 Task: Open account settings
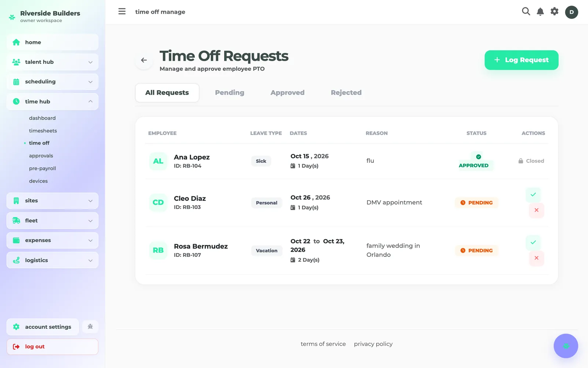tap(43, 327)
